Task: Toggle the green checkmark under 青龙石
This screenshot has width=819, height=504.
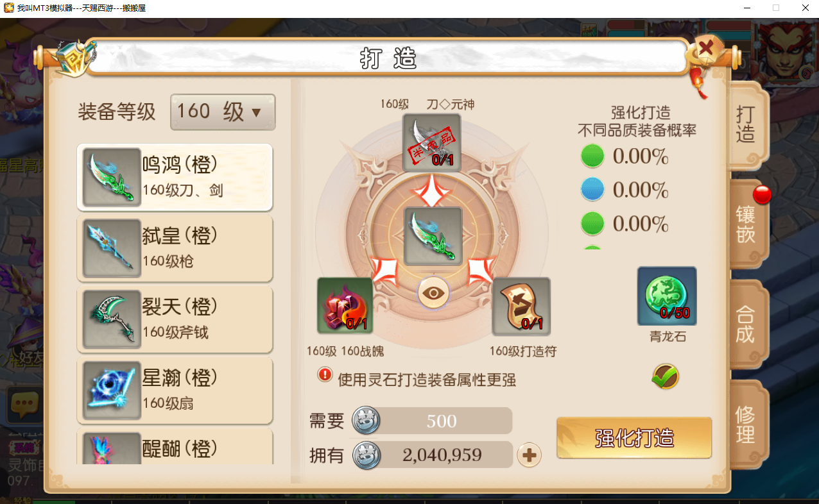Action: click(666, 376)
